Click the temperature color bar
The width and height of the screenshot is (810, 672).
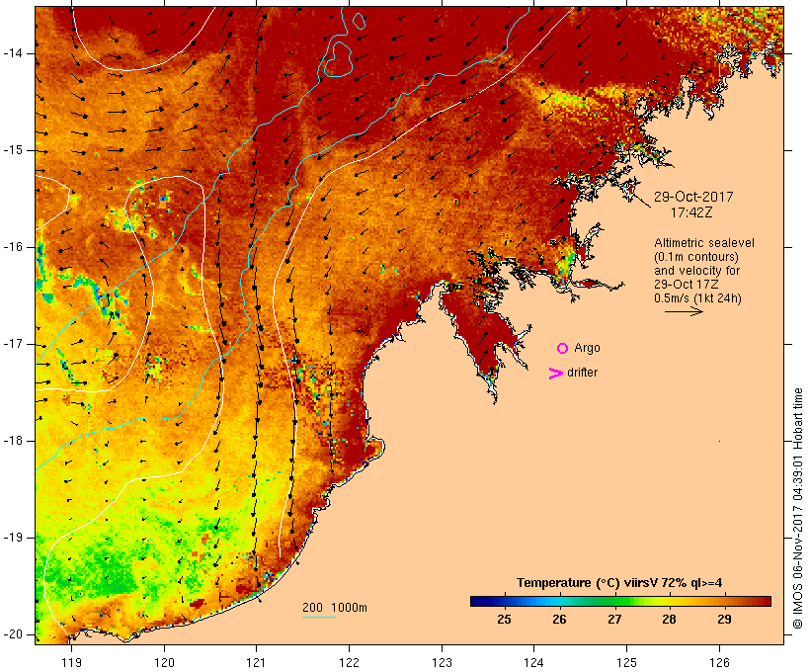620,601
